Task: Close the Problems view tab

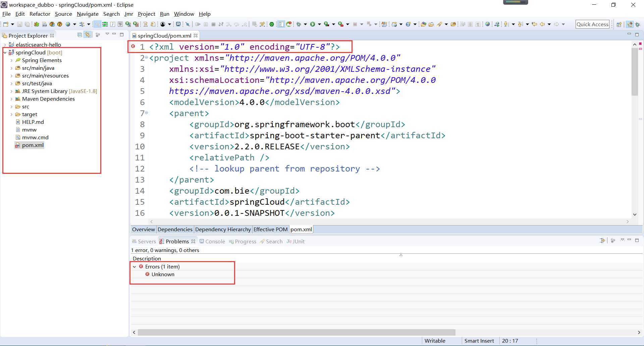Action: click(193, 241)
